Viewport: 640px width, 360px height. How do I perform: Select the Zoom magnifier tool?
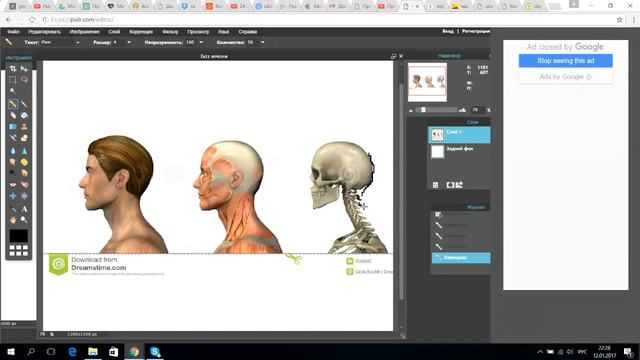click(24, 220)
